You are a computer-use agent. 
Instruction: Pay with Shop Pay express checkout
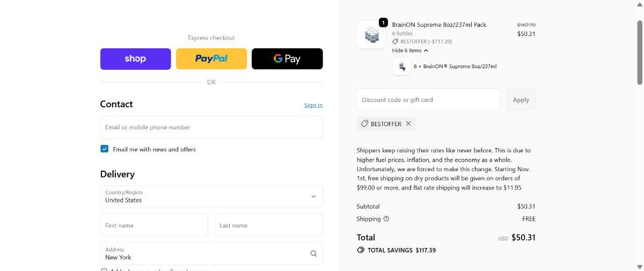click(x=135, y=59)
